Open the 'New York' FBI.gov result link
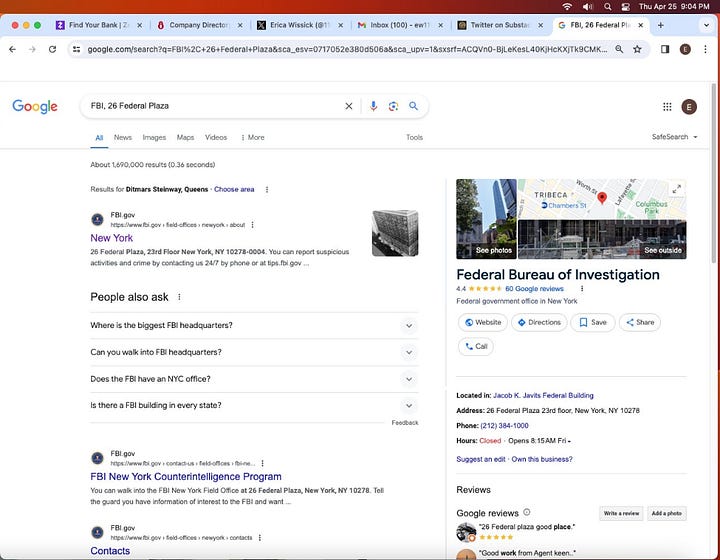 [112, 238]
